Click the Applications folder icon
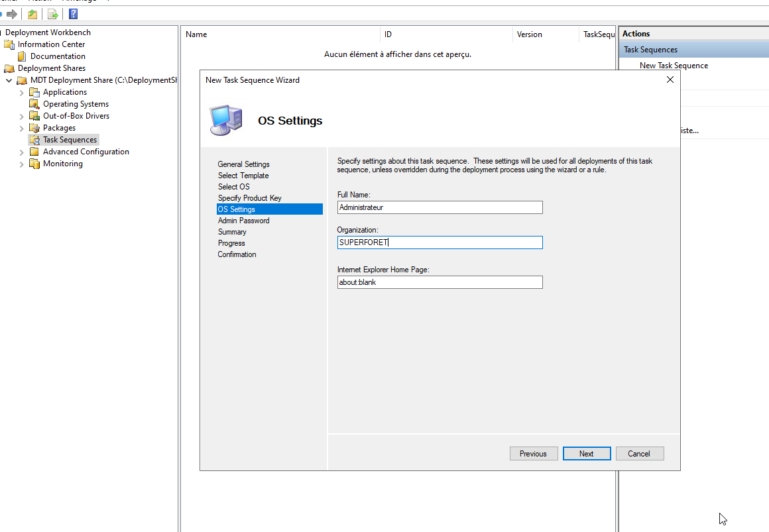Image resolution: width=769 pixels, height=532 pixels. pos(34,92)
